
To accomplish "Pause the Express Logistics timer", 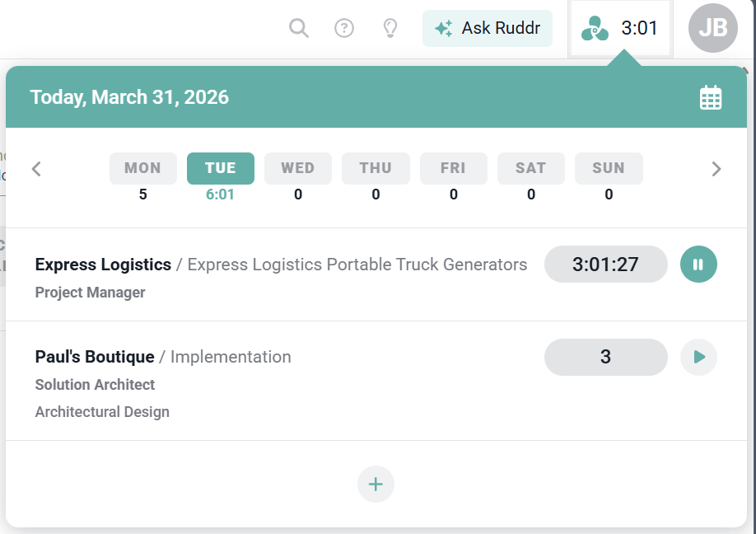I will (x=698, y=265).
